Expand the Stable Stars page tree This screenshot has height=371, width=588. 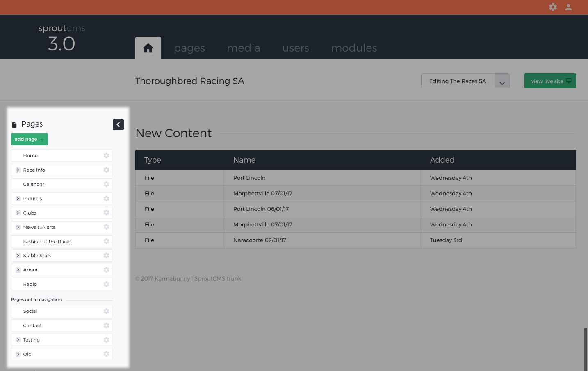tap(18, 256)
